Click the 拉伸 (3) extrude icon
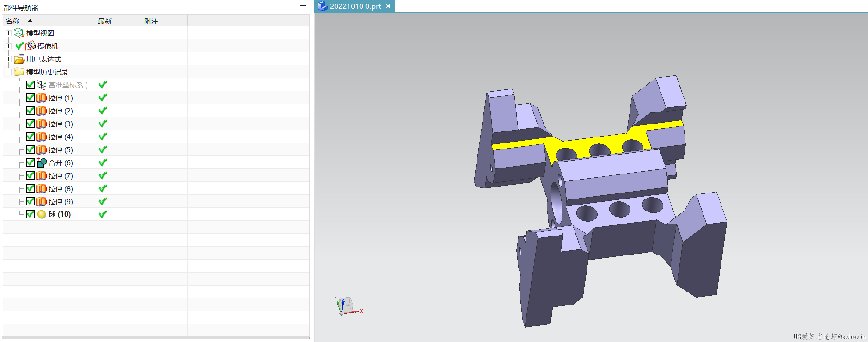 tap(42, 124)
